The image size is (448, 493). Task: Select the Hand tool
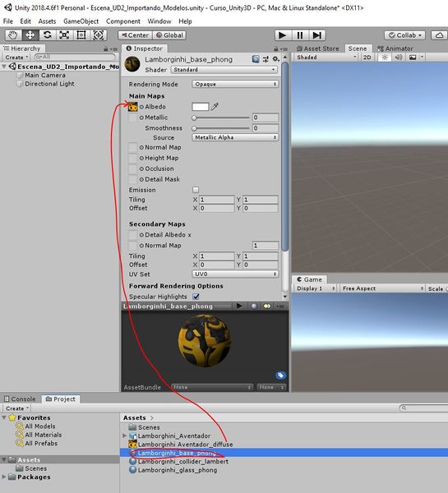tap(13, 35)
